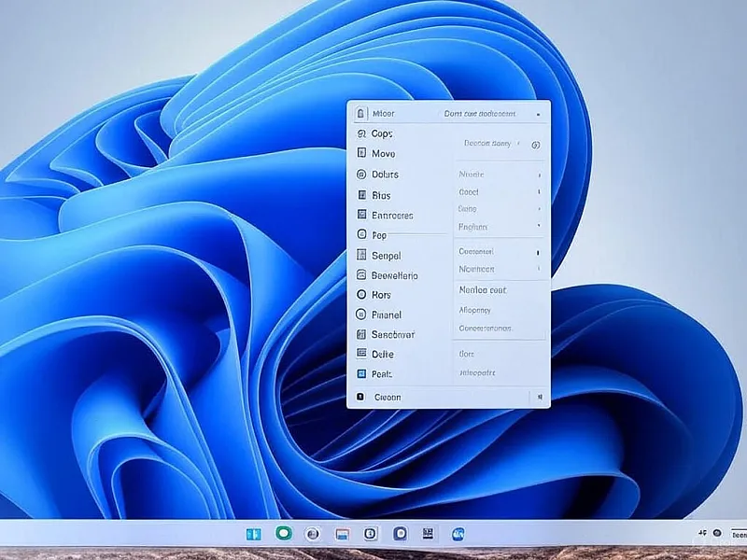The image size is (747, 560).
Task: Expand the 'Fnoliurs' submenu arrow
Action: pyautogui.click(x=540, y=226)
